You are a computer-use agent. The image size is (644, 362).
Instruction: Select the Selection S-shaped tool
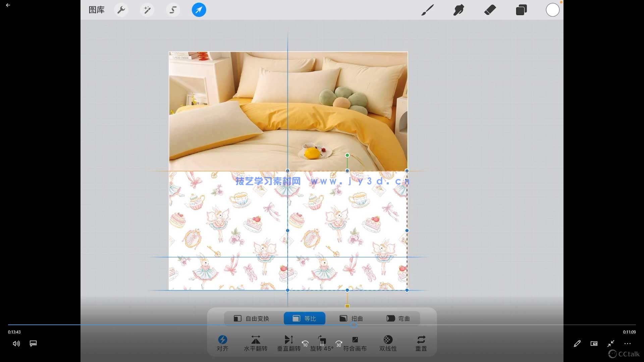[173, 10]
